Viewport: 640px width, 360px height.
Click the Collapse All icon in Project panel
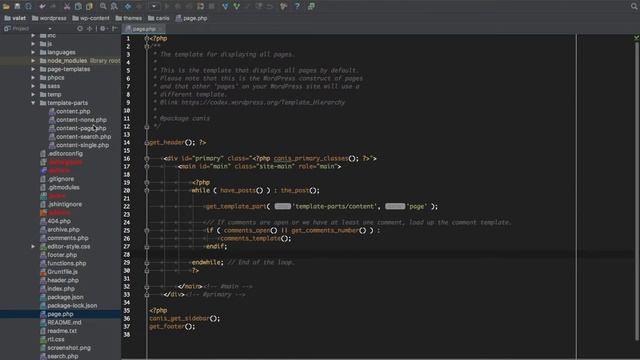90,29
